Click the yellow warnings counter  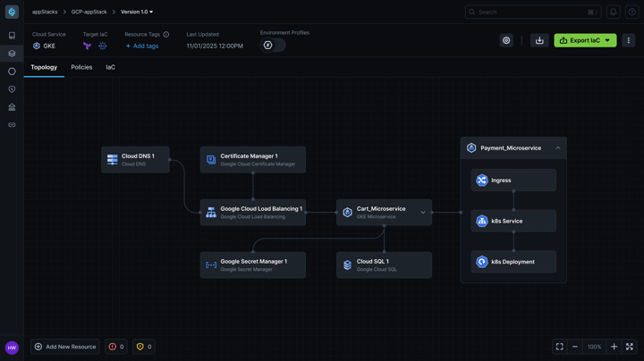144,347
